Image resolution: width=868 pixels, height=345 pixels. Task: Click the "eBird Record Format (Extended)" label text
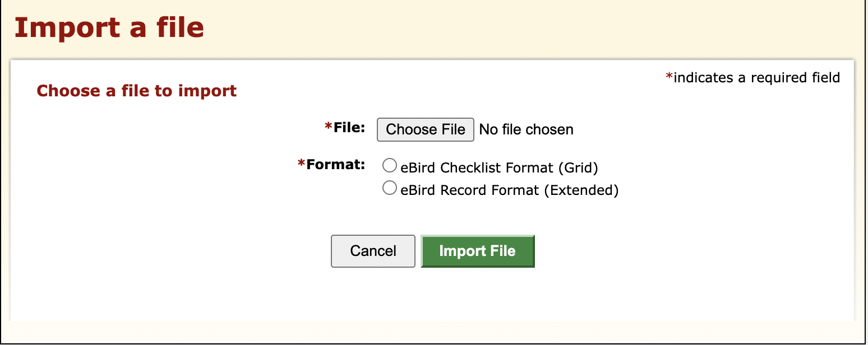point(509,190)
